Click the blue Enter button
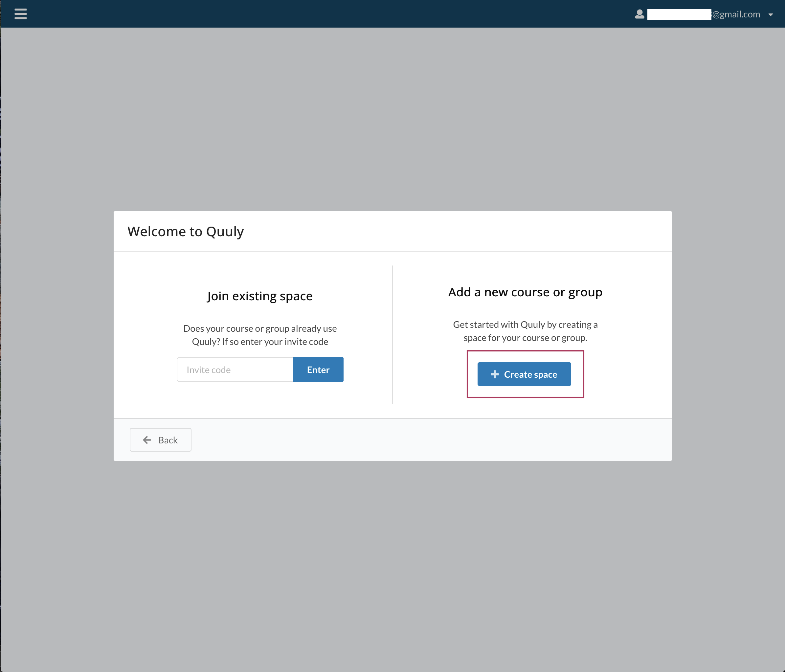 point(318,369)
